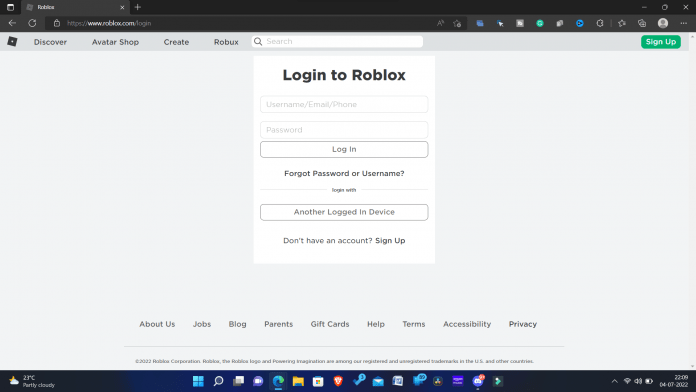View site info via the lock icon
Screen dimensions: 696x392
57,23
